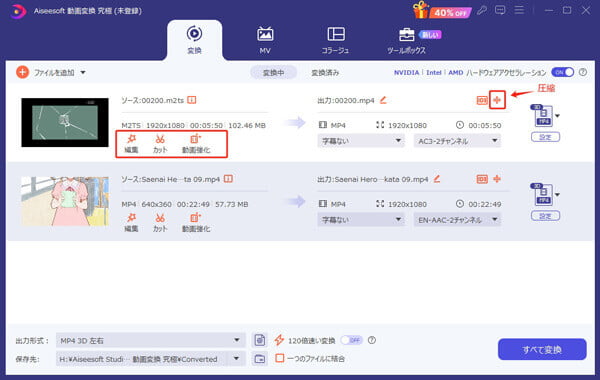Open the Cut tool for 00200.m2ts

pyautogui.click(x=160, y=144)
